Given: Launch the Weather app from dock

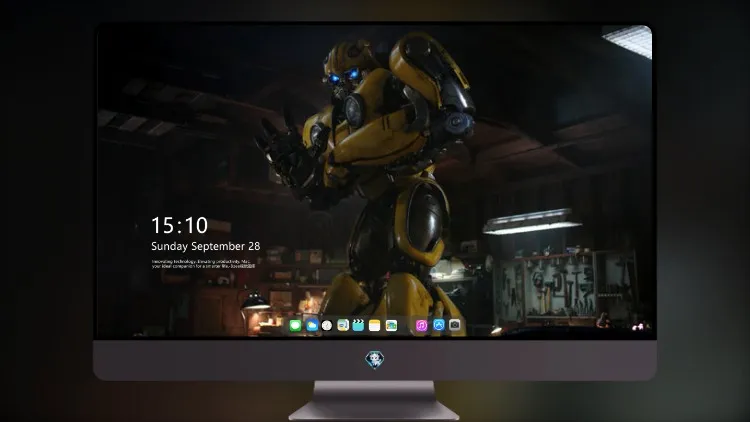Looking at the screenshot, I should pyautogui.click(x=312, y=326).
